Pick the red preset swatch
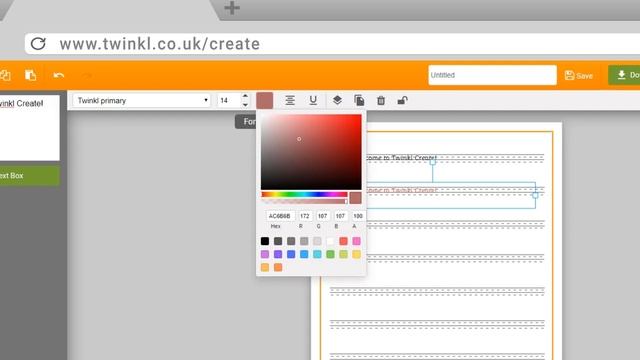The height and width of the screenshot is (360, 640). [x=343, y=241]
